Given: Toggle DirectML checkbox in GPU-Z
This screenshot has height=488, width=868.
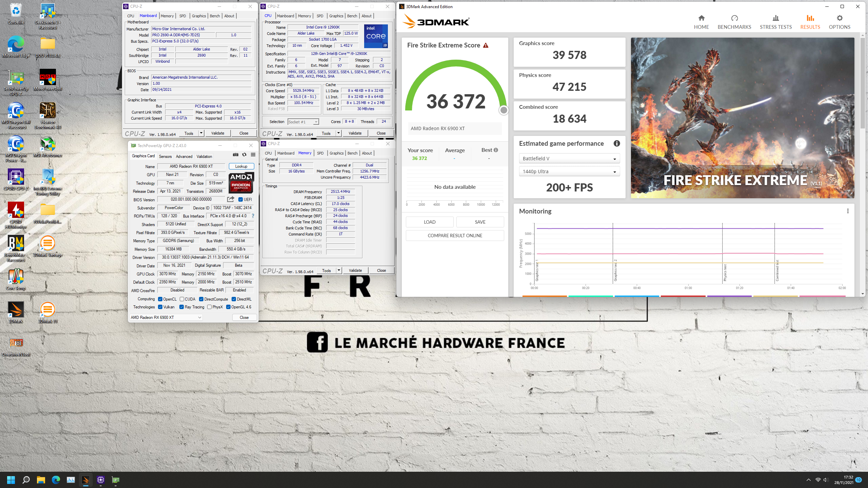Looking at the screenshot, I should coord(234,299).
